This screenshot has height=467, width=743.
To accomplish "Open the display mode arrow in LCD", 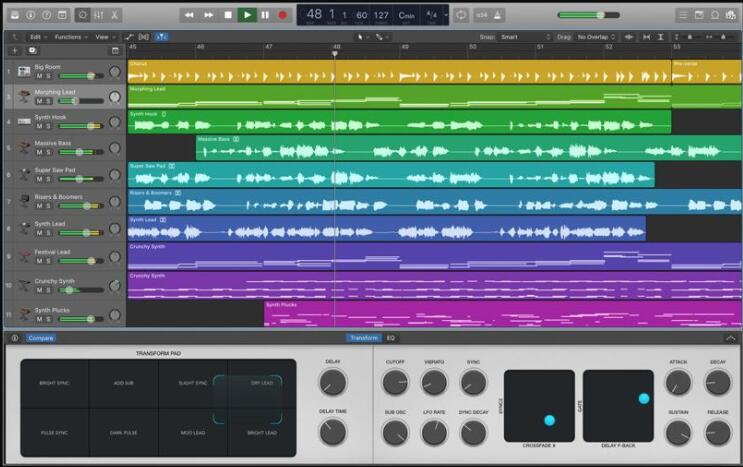I will [445, 15].
